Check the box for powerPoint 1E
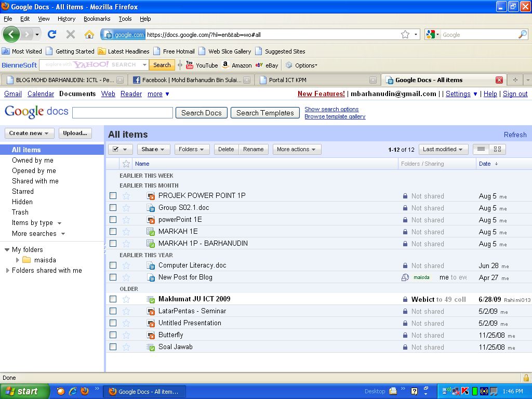This screenshot has height=399, width=532. pos(113,220)
